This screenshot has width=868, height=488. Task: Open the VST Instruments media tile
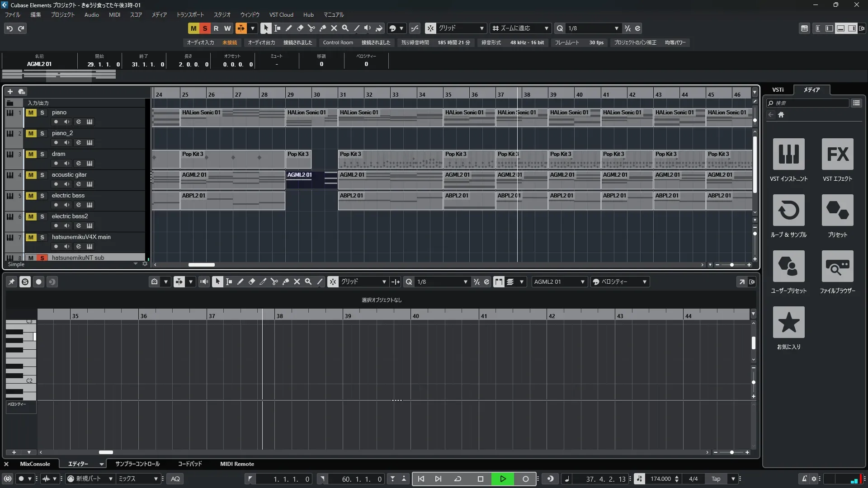point(788,155)
